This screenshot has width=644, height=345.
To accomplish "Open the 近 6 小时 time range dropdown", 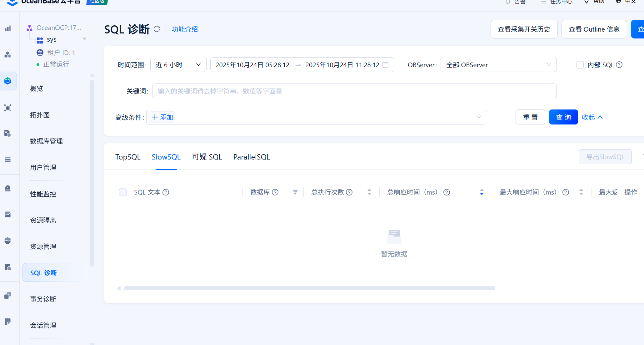I will (x=178, y=65).
